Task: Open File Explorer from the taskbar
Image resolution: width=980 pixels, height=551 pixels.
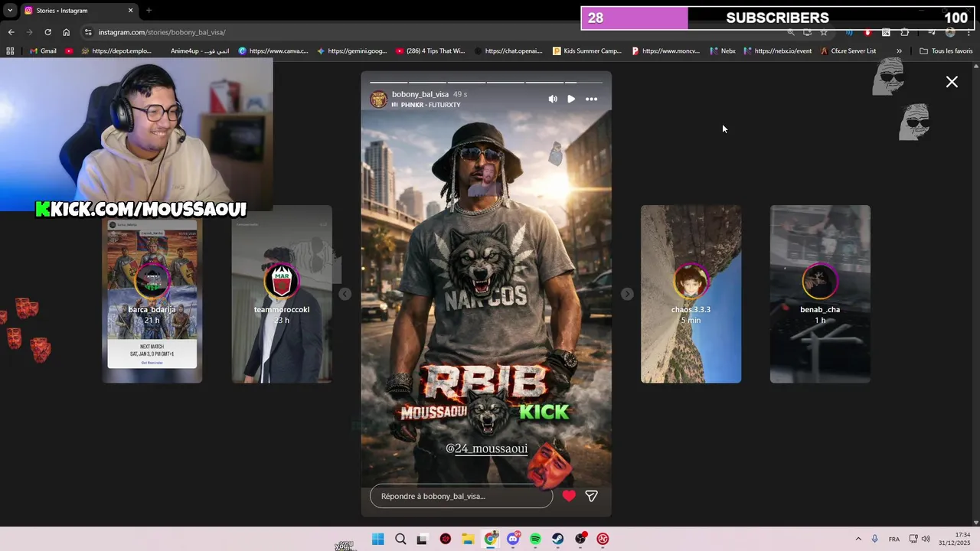Action: tap(468, 539)
